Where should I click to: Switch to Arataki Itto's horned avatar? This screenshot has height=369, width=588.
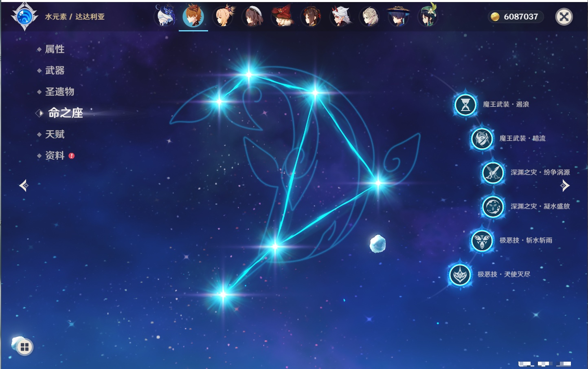pyautogui.click(x=340, y=16)
